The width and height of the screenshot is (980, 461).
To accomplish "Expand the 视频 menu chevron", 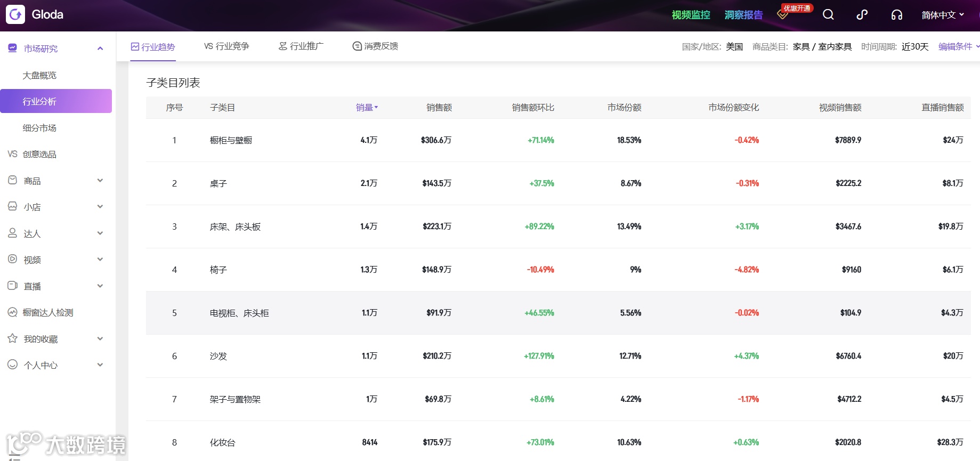I will 100,260.
